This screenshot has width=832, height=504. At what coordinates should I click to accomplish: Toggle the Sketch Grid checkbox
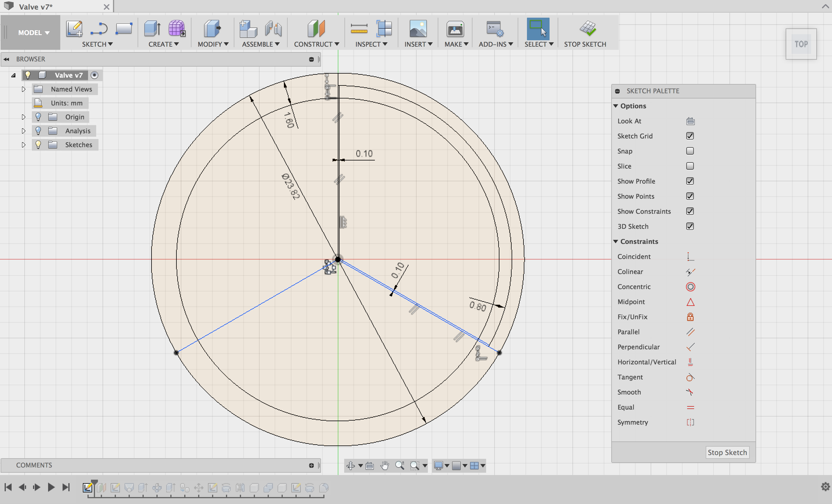click(690, 136)
